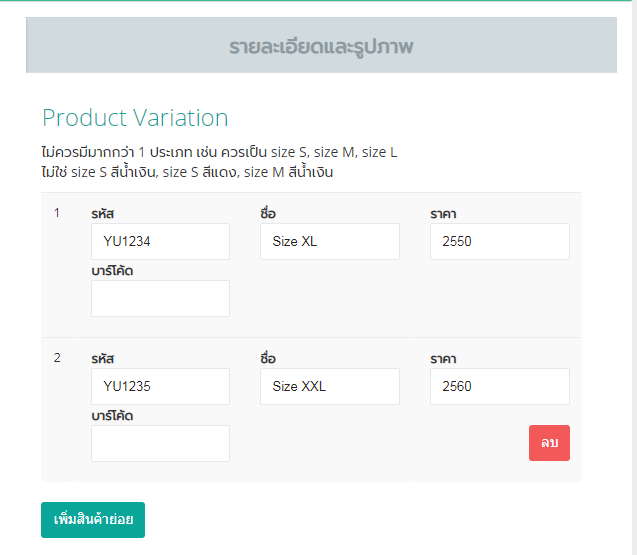Focus the ราคา field showing 2560

point(500,386)
